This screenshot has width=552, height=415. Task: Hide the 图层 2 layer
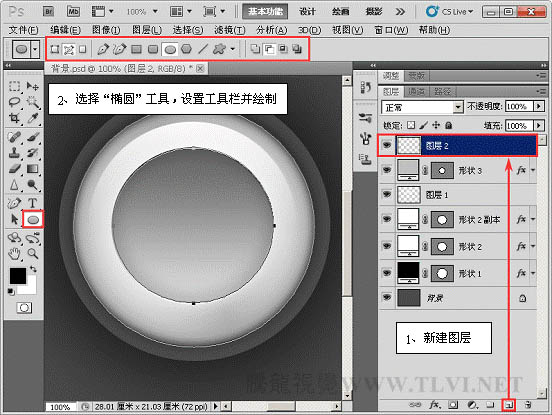[x=387, y=145]
